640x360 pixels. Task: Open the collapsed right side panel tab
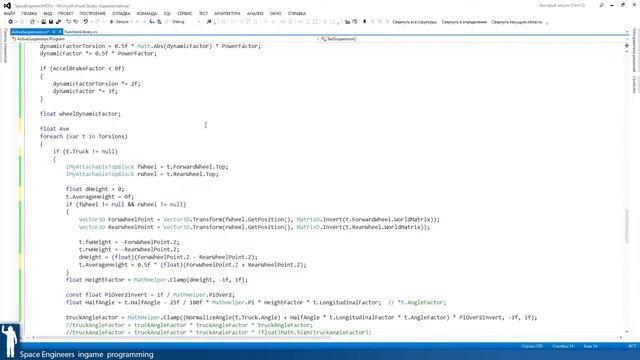click(x=634, y=50)
